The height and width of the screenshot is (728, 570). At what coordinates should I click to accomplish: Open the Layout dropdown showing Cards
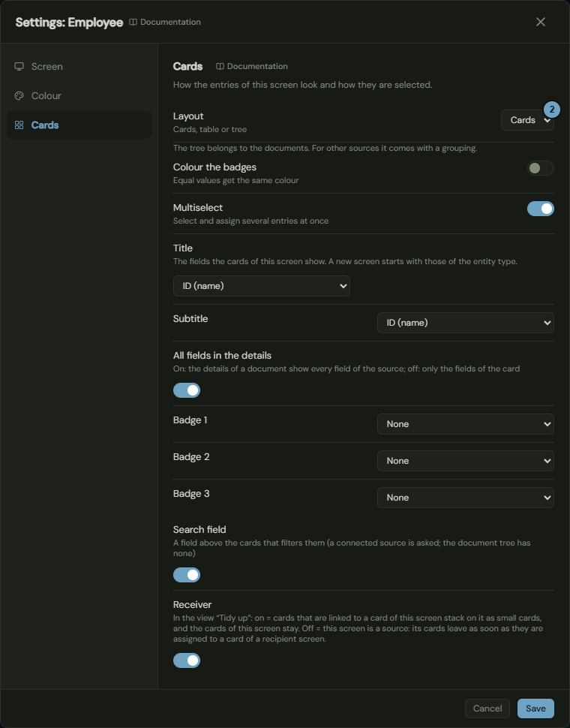527,120
